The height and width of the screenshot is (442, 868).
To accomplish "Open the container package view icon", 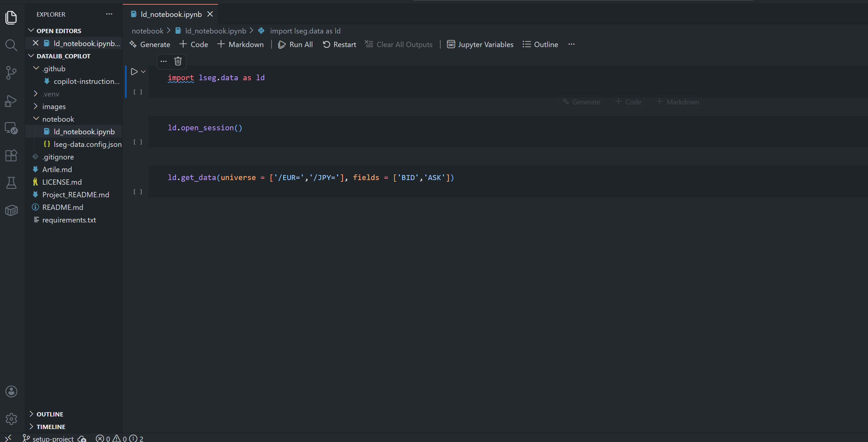I will point(11,211).
